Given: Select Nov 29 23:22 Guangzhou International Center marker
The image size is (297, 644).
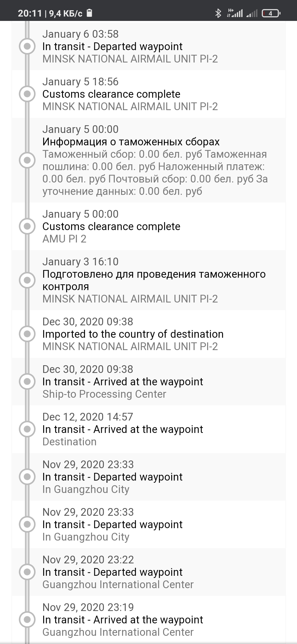Looking at the screenshot, I should [x=27, y=572].
